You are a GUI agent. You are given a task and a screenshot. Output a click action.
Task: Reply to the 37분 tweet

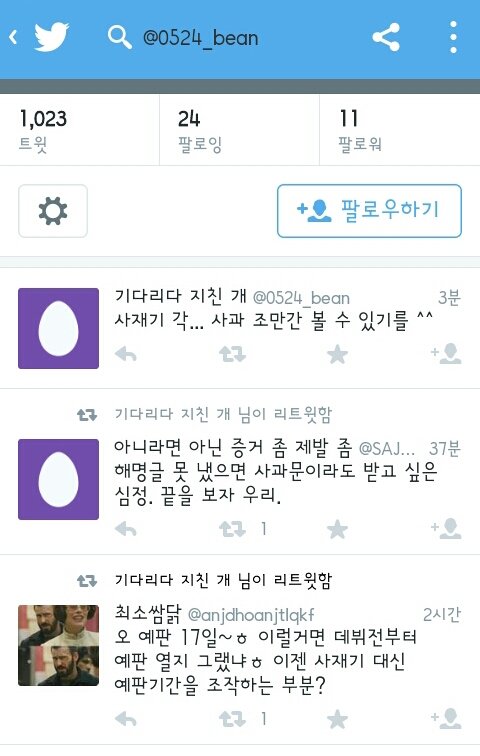coord(126,529)
